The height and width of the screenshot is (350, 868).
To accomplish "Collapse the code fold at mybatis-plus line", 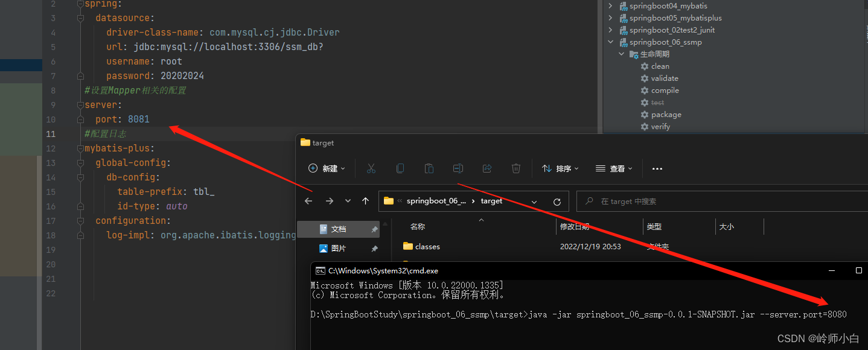I will 80,148.
